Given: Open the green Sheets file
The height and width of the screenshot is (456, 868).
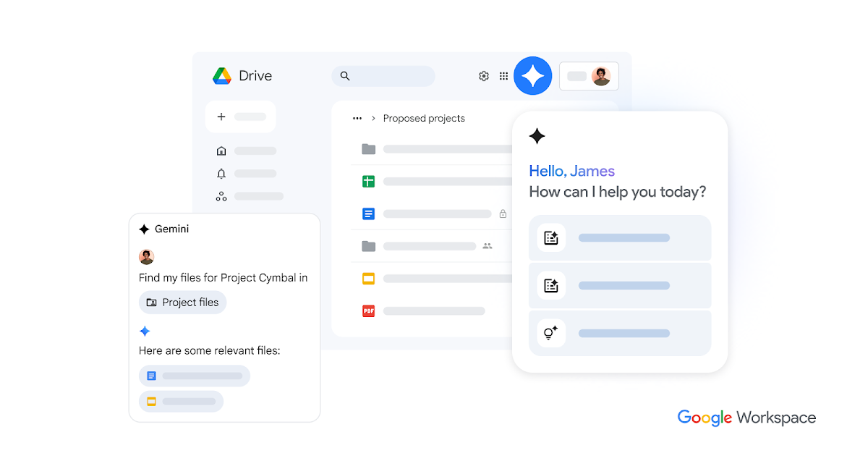Looking at the screenshot, I should 368,181.
